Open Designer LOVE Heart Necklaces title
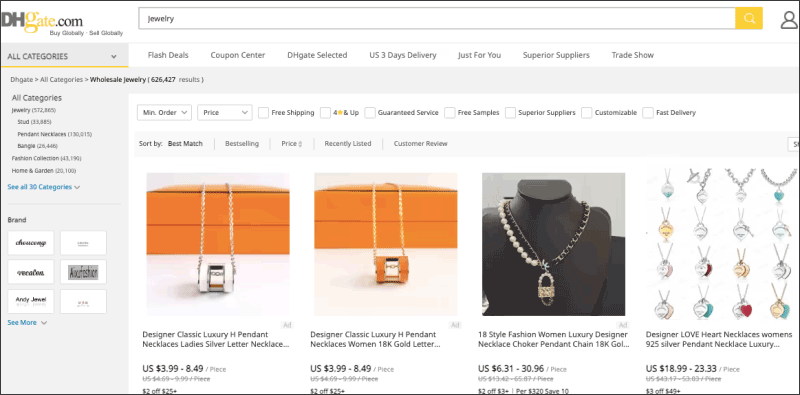The image size is (800, 395). 719,339
